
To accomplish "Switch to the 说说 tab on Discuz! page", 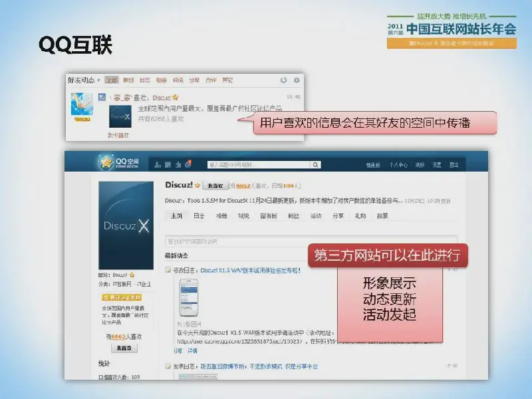I will point(243,215).
